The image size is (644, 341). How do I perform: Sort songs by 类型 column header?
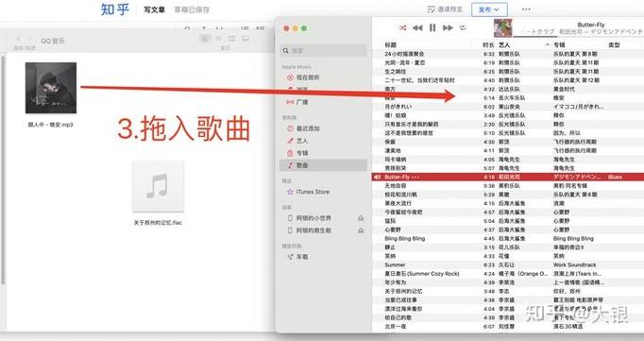(x=615, y=44)
